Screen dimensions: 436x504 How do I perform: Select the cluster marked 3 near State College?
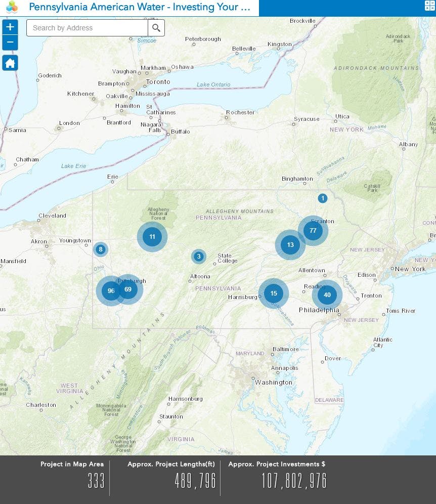click(x=199, y=257)
